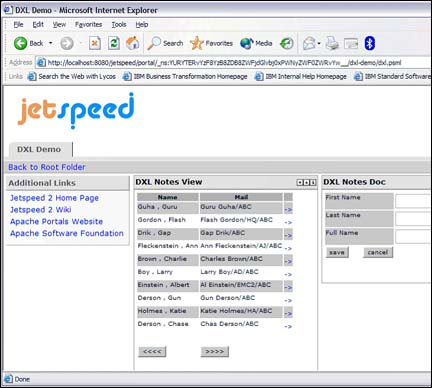The height and width of the screenshot is (388, 432).
Task: Click the next page >>>> button
Action: tap(215, 351)
